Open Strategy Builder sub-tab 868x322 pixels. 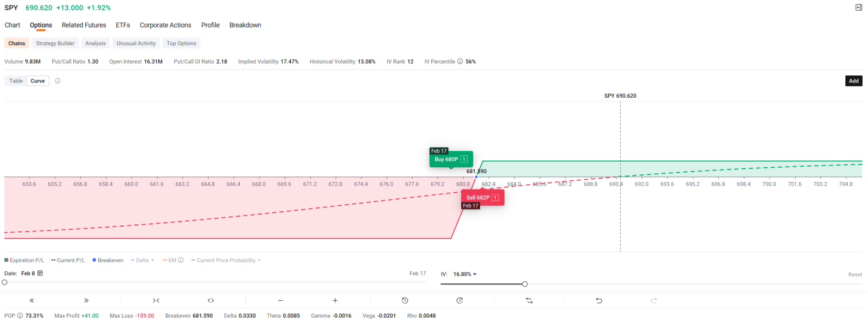click(x=55, y=43)
